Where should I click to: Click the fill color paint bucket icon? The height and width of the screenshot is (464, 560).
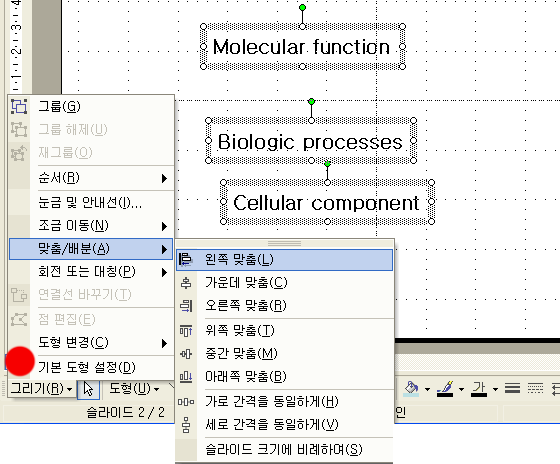[411, 388]
